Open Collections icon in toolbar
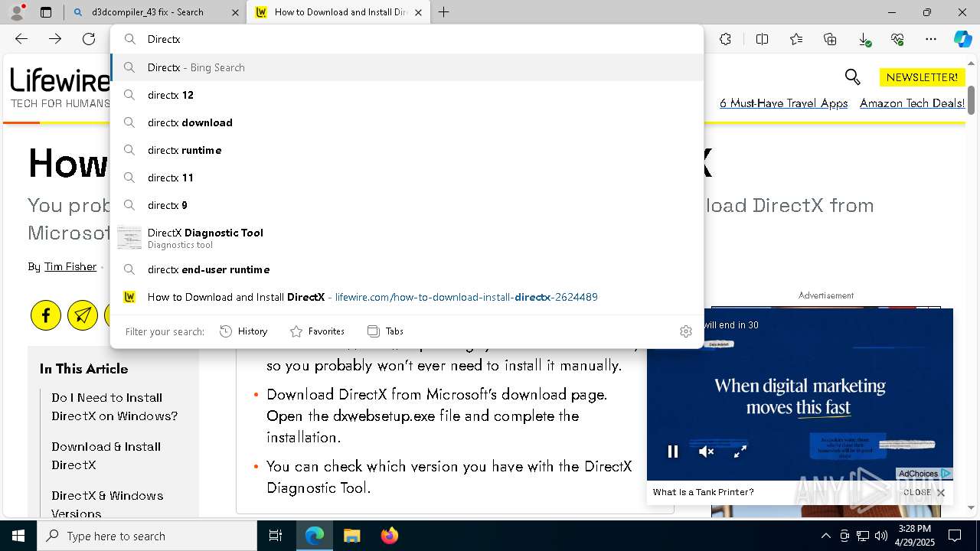The width and height of the screenshot is (980, 551). (x=830, y=39)
